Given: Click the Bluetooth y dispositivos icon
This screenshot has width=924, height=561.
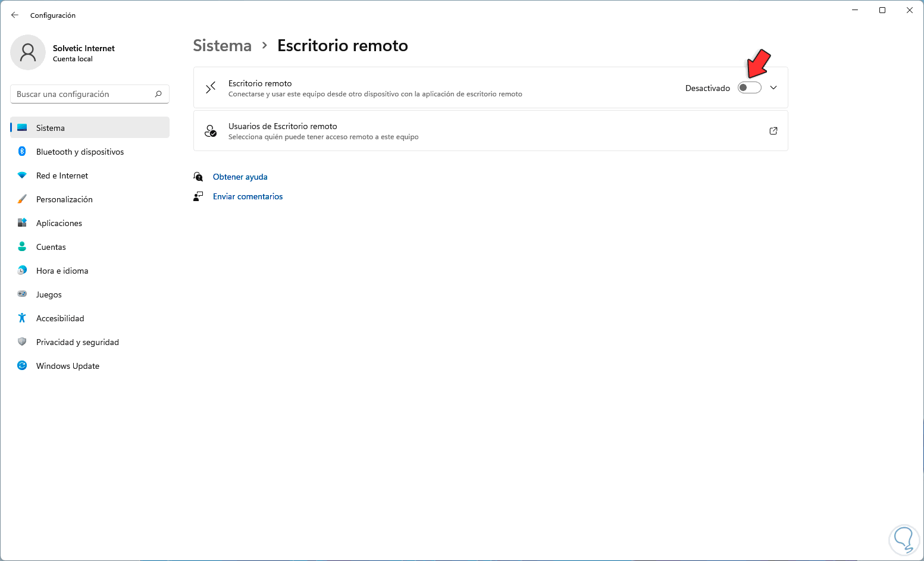Looking at the screenshot, I should click(x=22, y=152).
